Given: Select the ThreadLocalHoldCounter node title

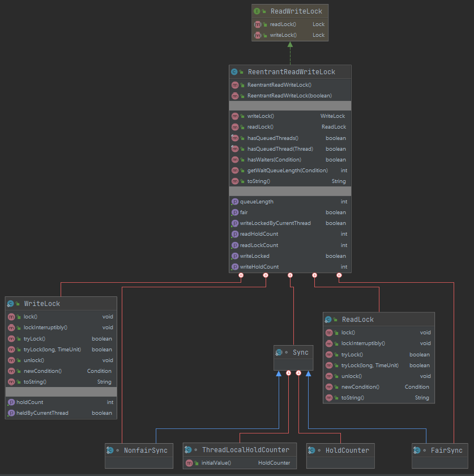Looking at the screenshot, I should click(x=246, y=449).
